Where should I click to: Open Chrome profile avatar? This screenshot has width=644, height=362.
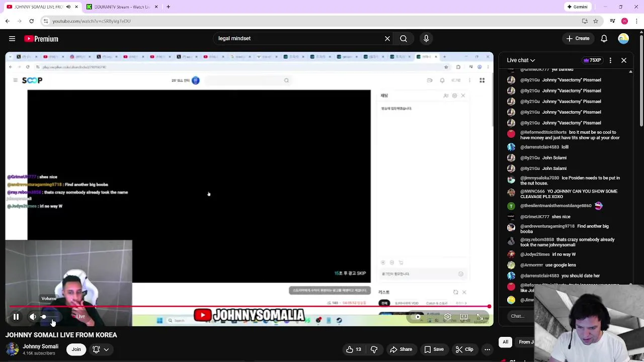[624, 21]
